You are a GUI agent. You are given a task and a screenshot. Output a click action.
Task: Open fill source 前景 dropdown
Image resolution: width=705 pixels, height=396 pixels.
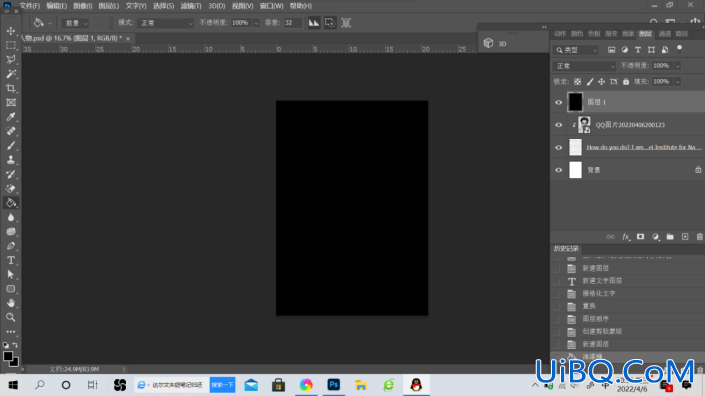[75, 23]
